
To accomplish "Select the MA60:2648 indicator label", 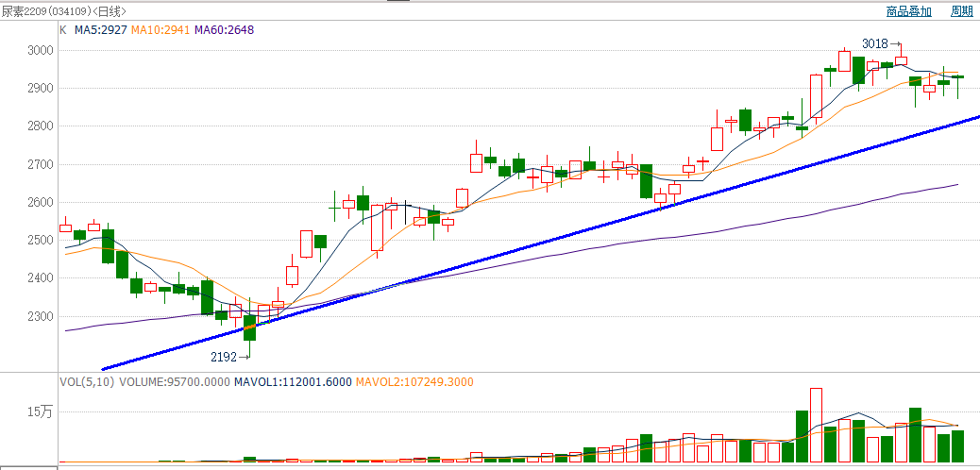I will point(224,30).
